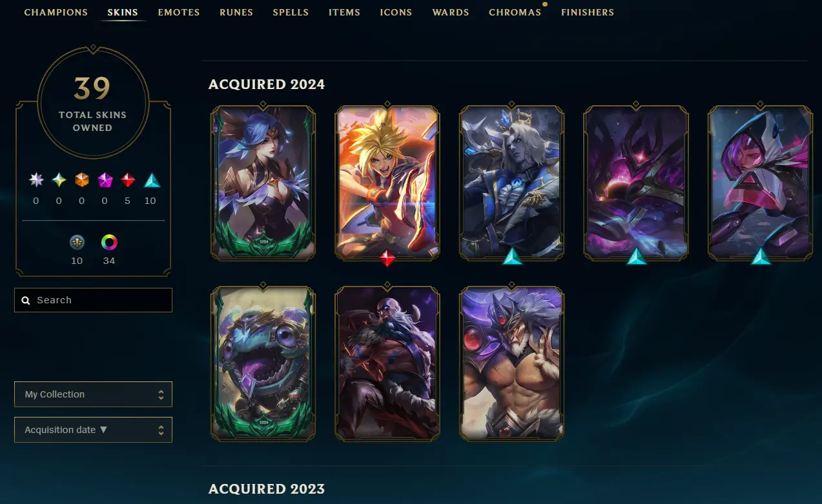Click the rainbow chromas wheel icon

coord(109,243)
